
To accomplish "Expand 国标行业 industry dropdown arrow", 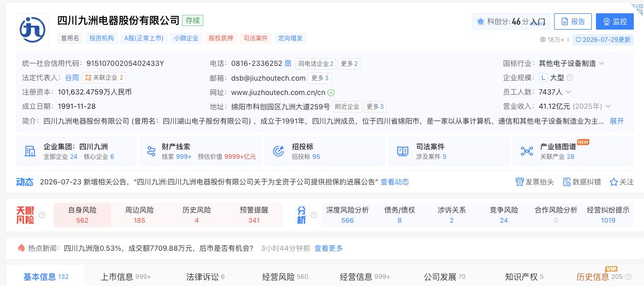I will [602, 63].
